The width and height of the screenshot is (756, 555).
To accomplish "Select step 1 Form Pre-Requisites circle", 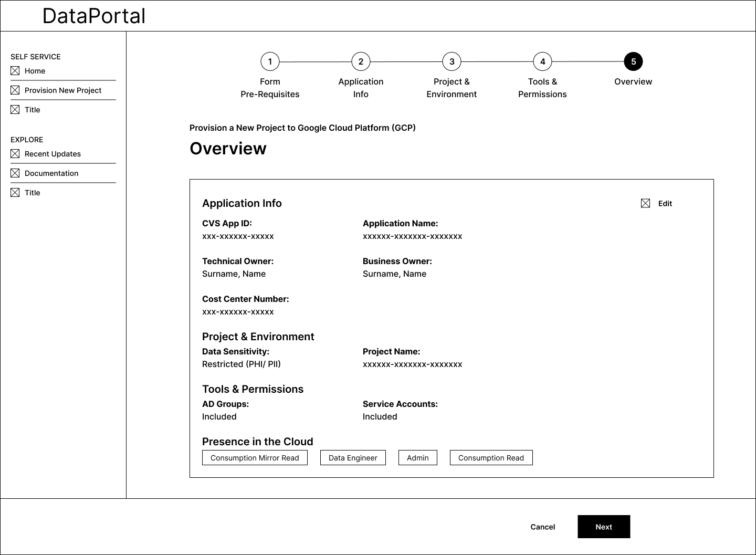I will coord(270,61).
